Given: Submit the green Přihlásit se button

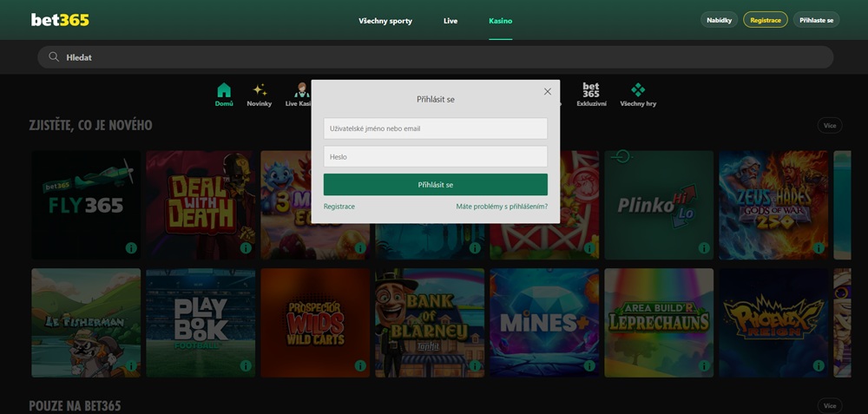Looking at the screenshot, I should pyautogui.click(x=436, y=184).
